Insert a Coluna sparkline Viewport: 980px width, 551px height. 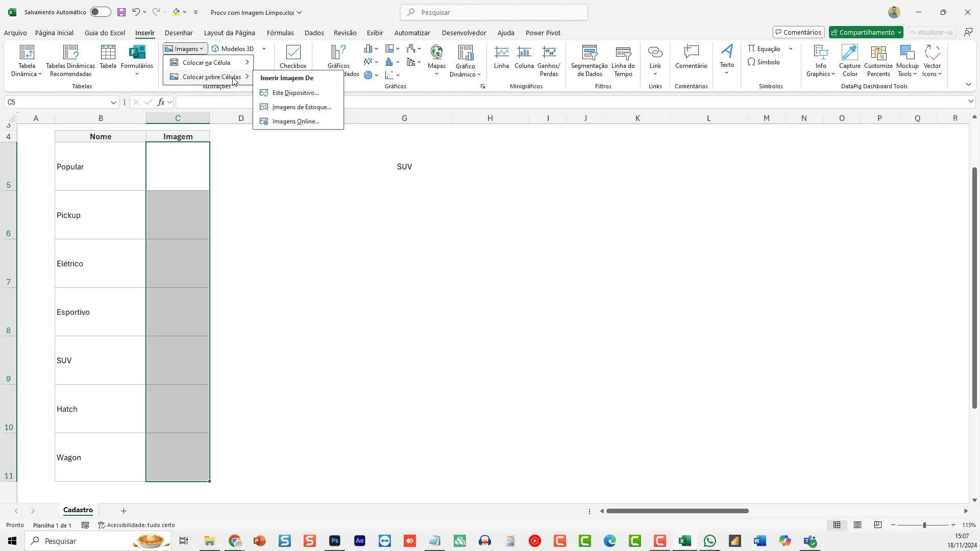click(524, 57)
